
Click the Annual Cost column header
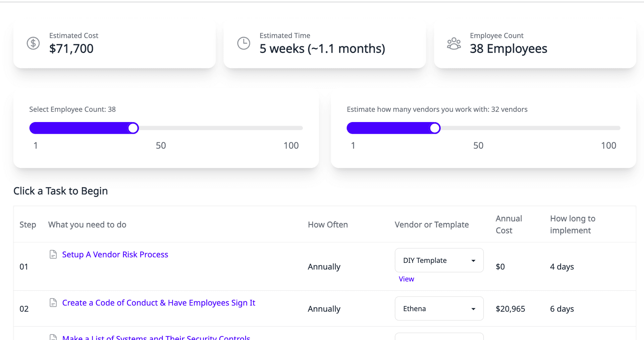508,224
